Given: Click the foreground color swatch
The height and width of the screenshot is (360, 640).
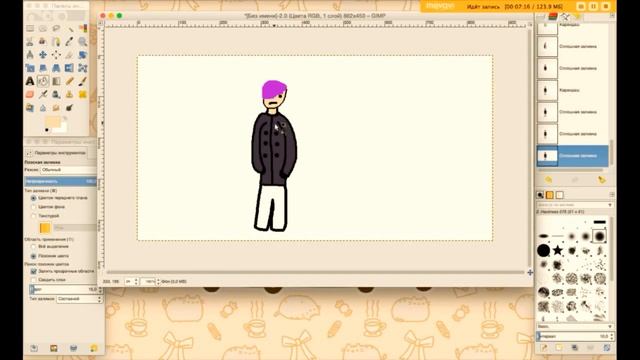Looking at the screenshot, I should tap(53, 122).
